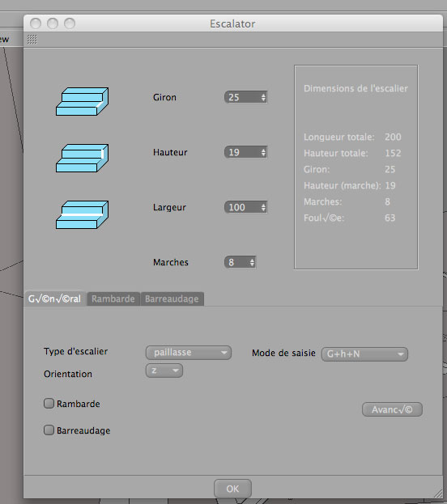Click the Largeur value stepper arrows
The width and height of the screenshot is (447, 504).
coord(263,207)
